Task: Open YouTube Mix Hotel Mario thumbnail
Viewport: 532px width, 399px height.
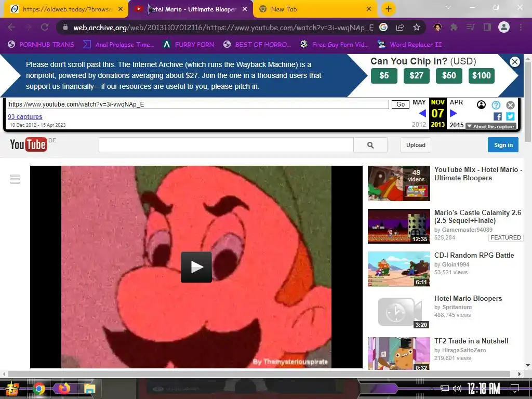Action: click(x=398, y=183)
